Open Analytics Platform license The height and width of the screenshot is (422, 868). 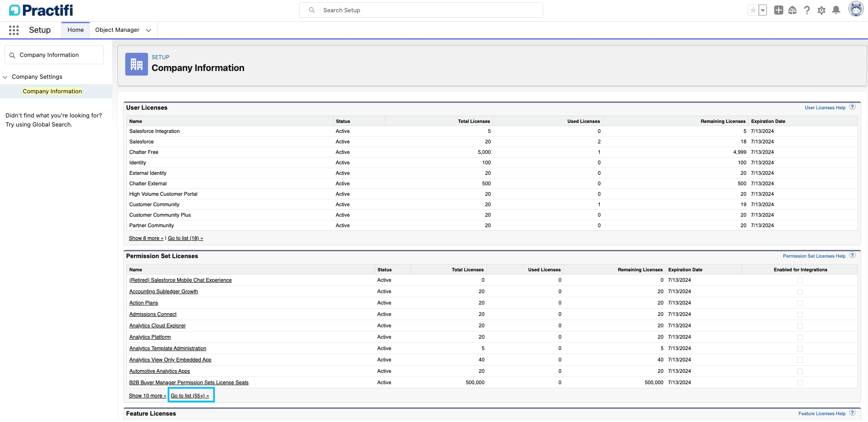click(x=150, y=337)
